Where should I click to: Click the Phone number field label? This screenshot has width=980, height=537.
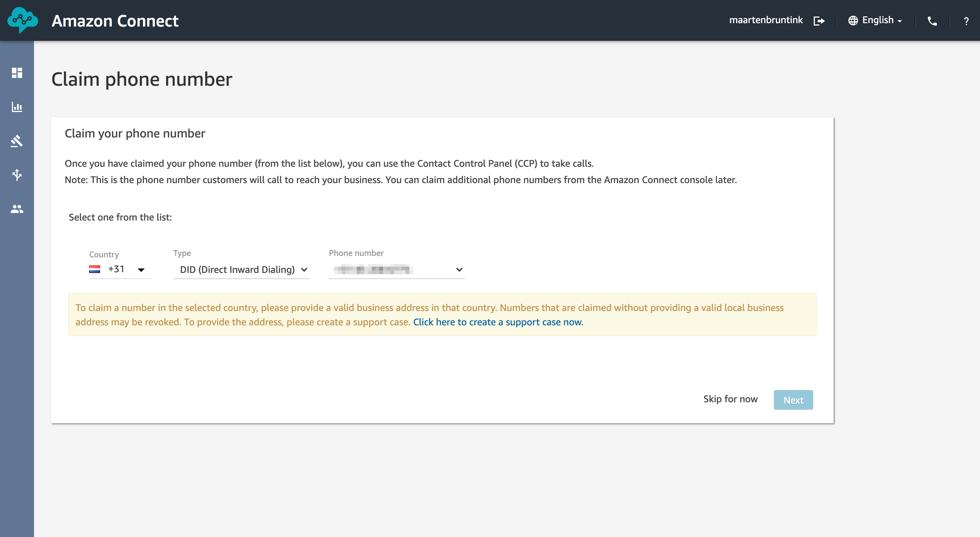click(x=356, y=253)
